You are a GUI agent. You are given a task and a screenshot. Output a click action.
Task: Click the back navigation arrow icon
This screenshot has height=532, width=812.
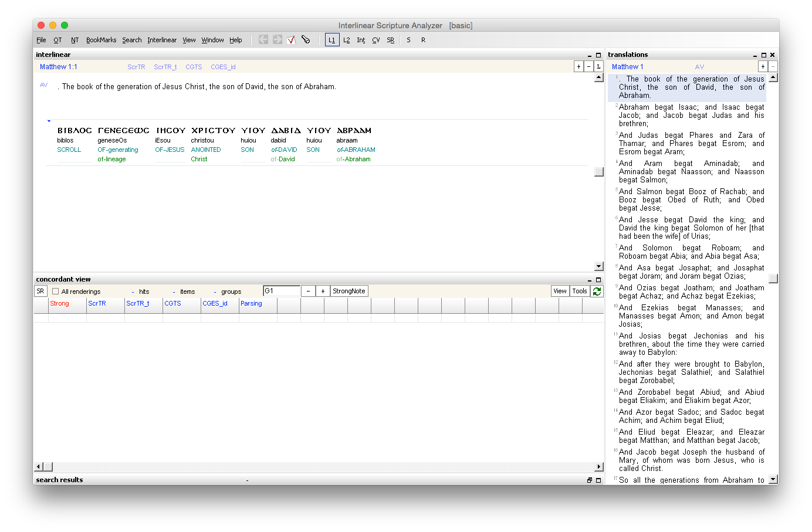point(262,40)
